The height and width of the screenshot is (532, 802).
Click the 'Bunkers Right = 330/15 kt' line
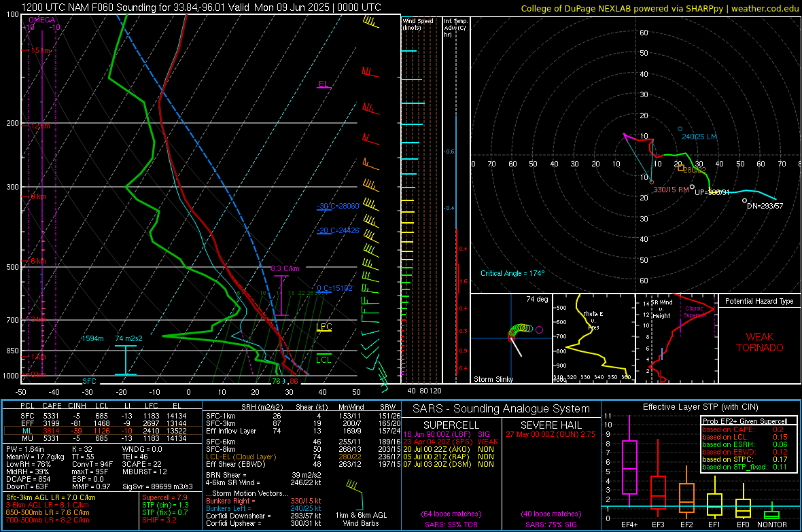[x=263, y=501]
